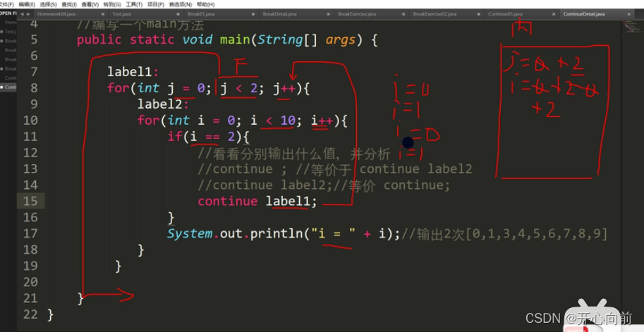Click "println" on line 17
Screen dimensions: 644x332
[x=277, y=234]
